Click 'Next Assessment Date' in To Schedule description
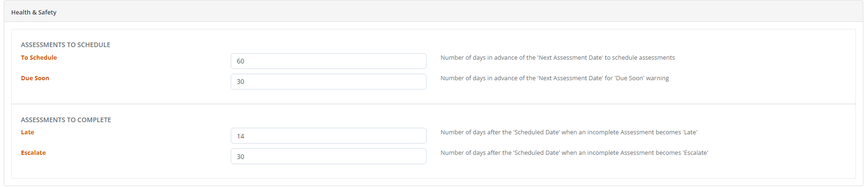868x187 pixels. [x=570, y=57]
